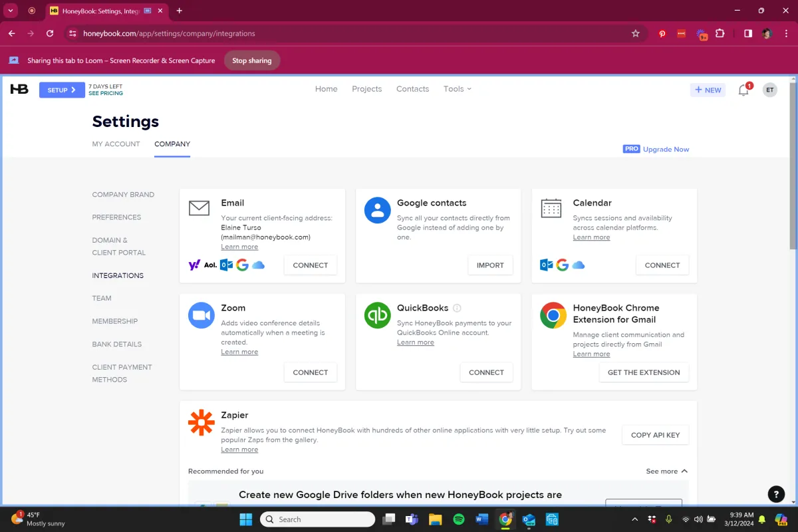Click the + NEW button
Screen dimensions: 798x532
pos(708,90)
